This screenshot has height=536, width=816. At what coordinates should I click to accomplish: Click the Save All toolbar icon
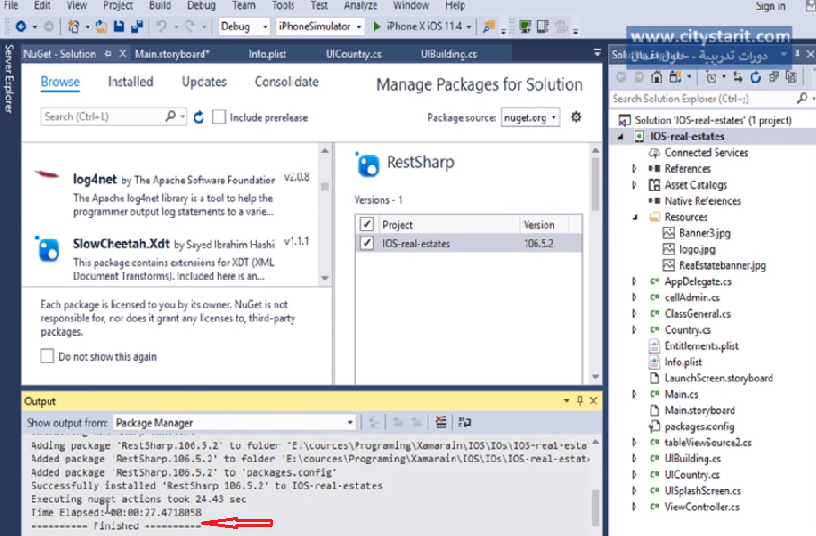137,26
